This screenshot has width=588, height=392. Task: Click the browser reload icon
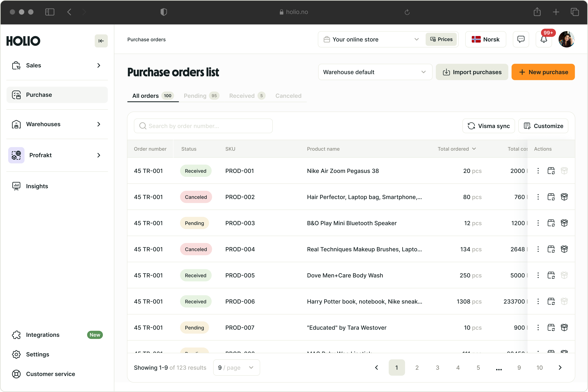click(407, 12)
